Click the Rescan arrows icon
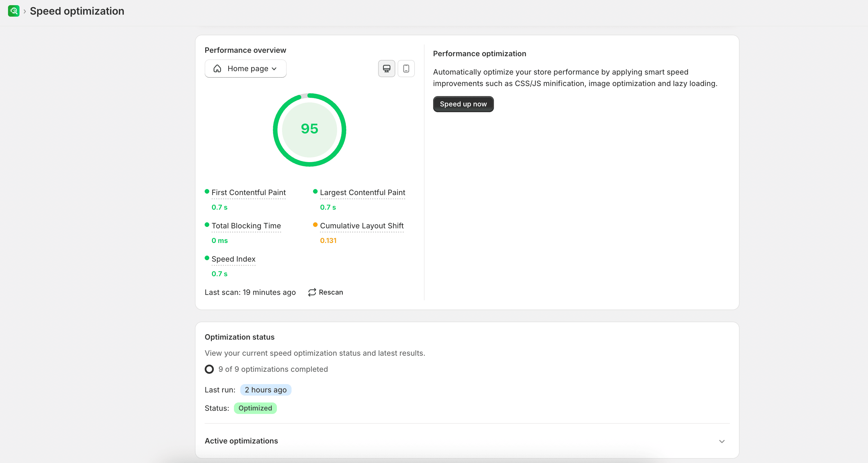 [312, 292]
